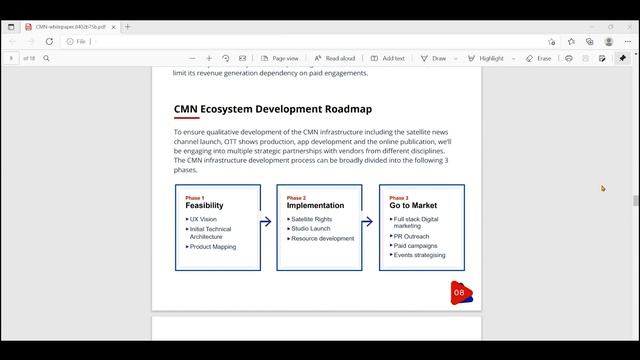Activate the Highlight tool
640x360 pixels.
click(x=486, y=58)
